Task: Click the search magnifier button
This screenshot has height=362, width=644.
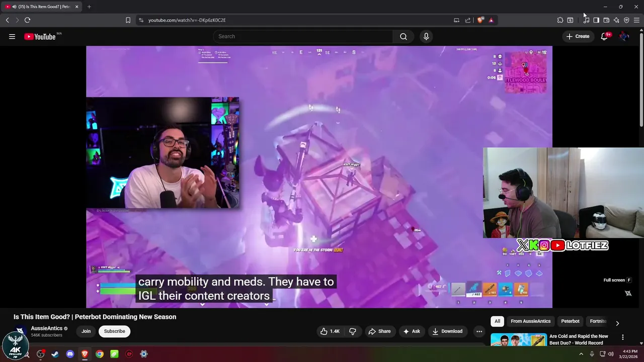Action: [x=404, y=36]
